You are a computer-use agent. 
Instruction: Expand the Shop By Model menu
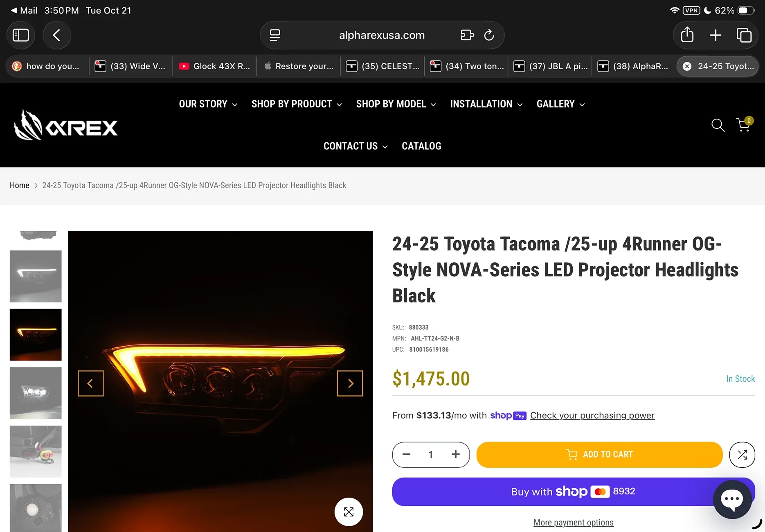pos(396,104)
